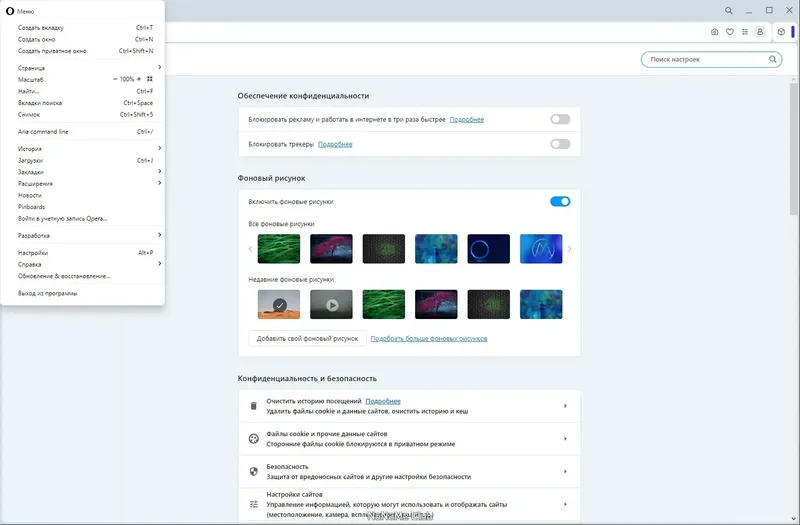Click the sliders icon beside Настройки сайтов
This screenshot has width=800, height=525.
click(254, 504)
